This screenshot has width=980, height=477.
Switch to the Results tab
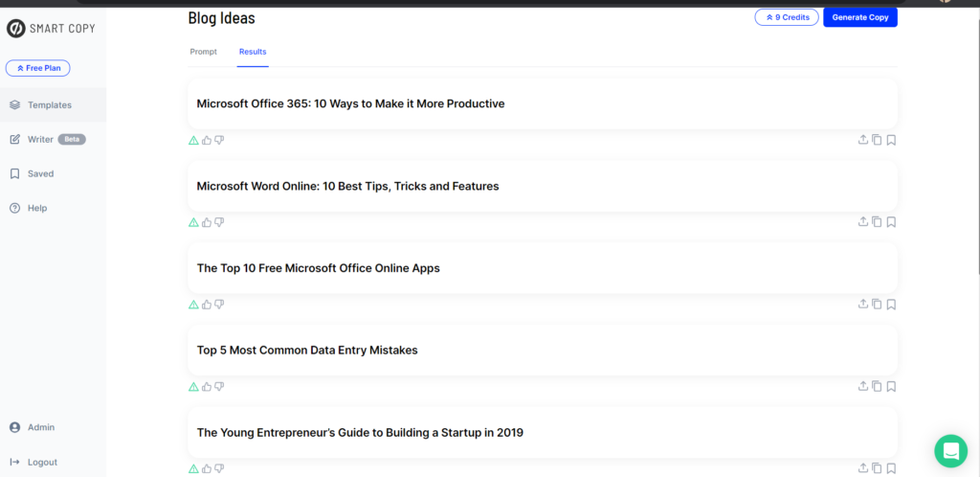[253, 52]
